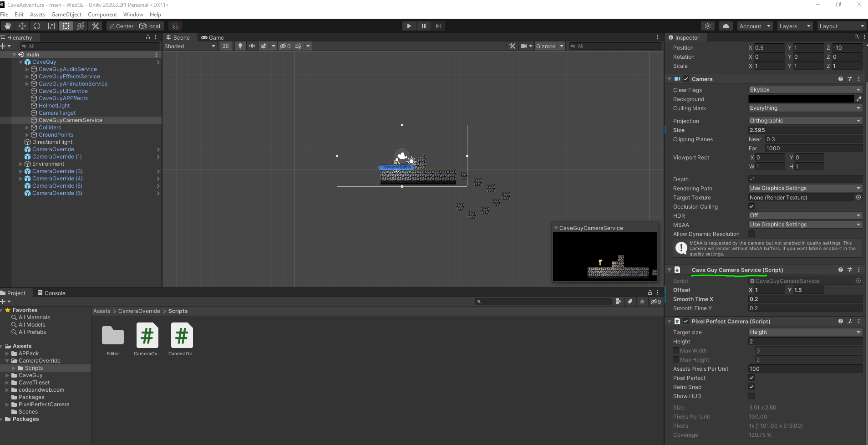
Task: Pause the game with the pause icon
Action: click(x=423, y=26)
